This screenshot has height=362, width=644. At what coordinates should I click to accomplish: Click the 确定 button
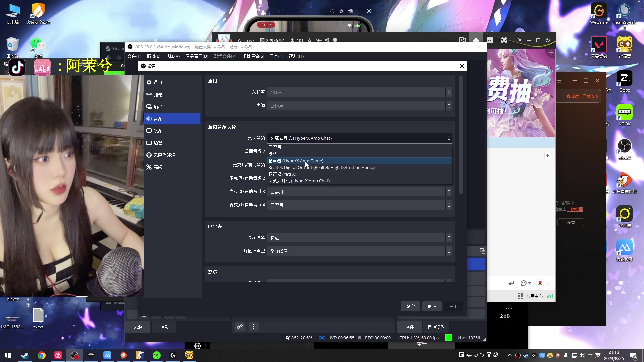click(410, 306)
